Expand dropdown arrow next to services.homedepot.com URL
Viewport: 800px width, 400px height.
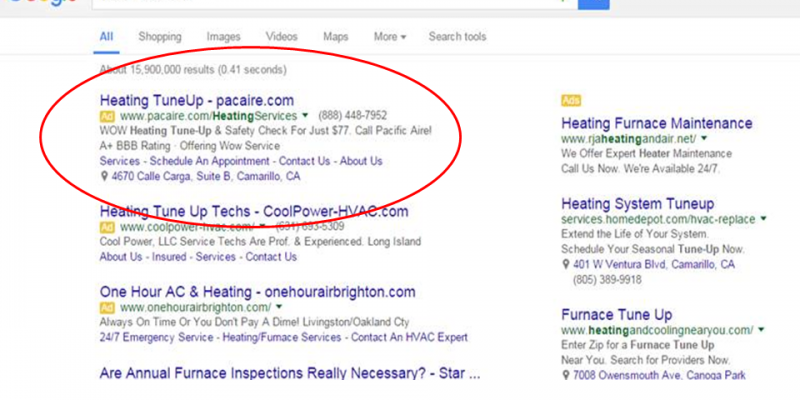763,219
